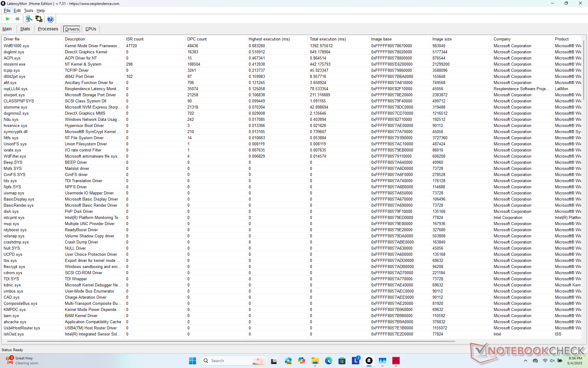
Task: Click the LatencyMon taskbar icon
Action: (x=369, y=361)
